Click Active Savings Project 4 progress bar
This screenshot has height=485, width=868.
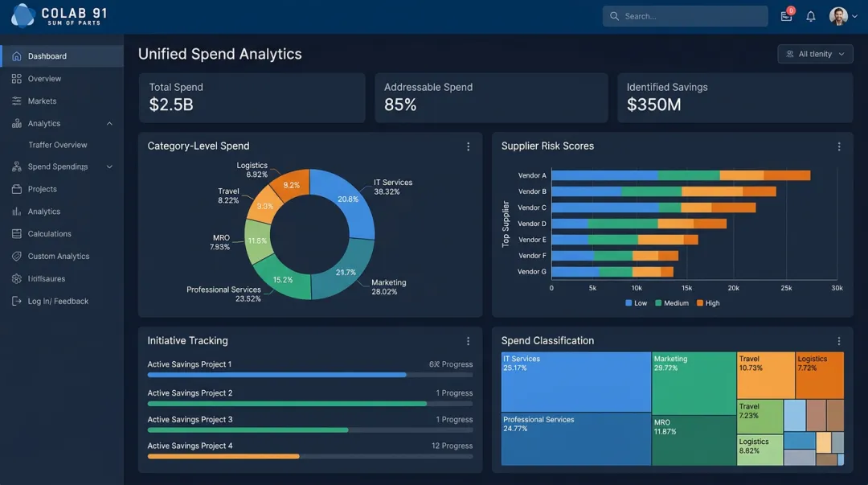(310, 457)
